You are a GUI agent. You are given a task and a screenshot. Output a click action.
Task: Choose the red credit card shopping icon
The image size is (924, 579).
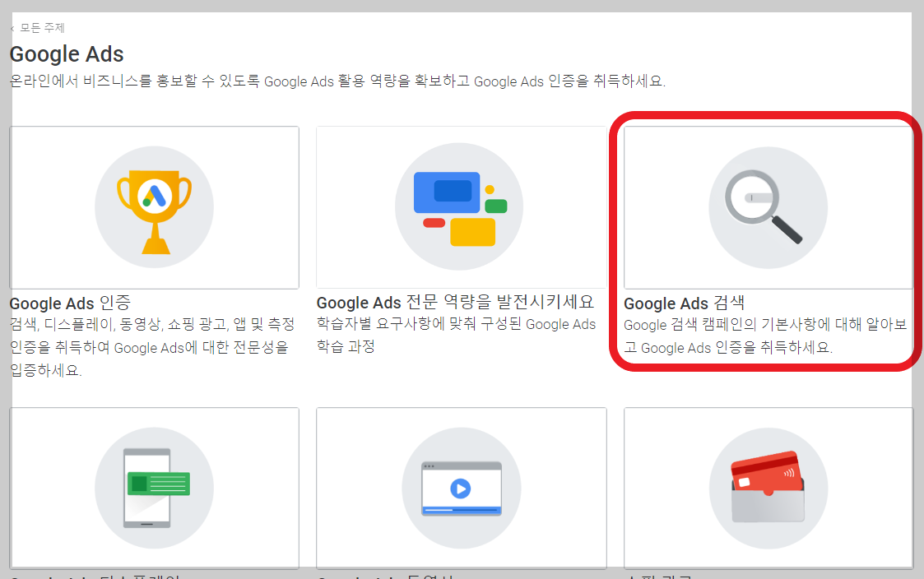pyautogui.click(x=768, y=489)
